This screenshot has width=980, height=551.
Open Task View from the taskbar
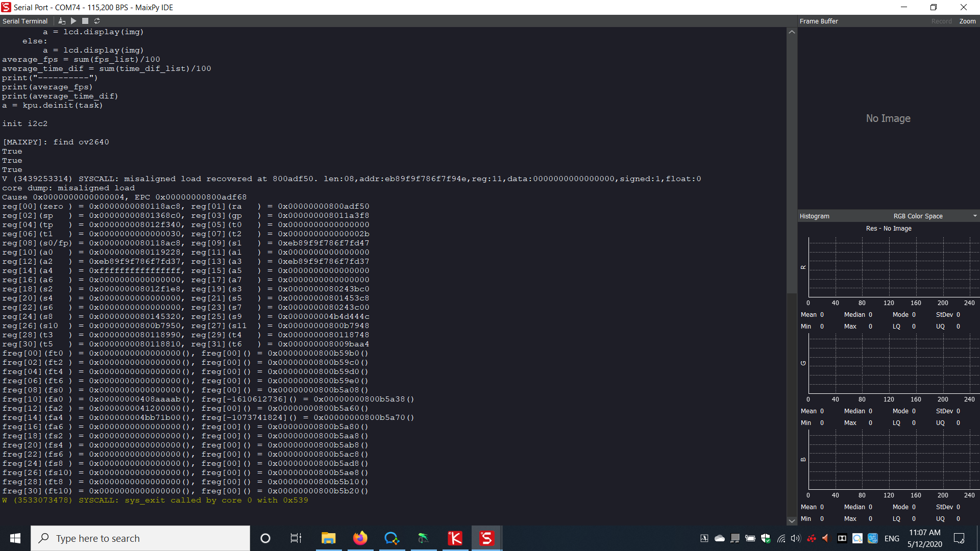tap(296, 538)
